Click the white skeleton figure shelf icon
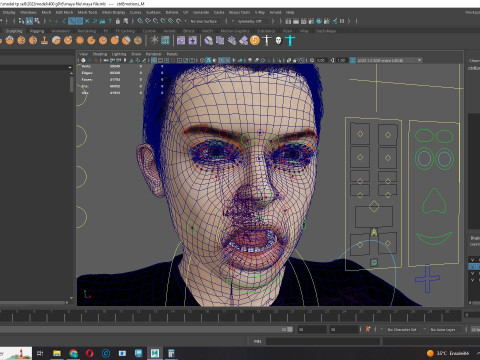This screenshot has width=480, height=360. point(267,41)
